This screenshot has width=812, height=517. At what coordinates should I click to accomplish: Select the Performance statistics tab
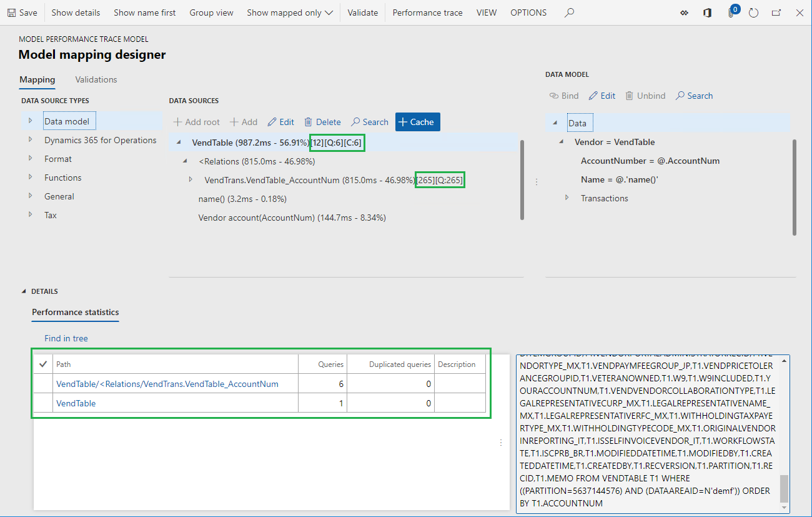coord(76,312)
